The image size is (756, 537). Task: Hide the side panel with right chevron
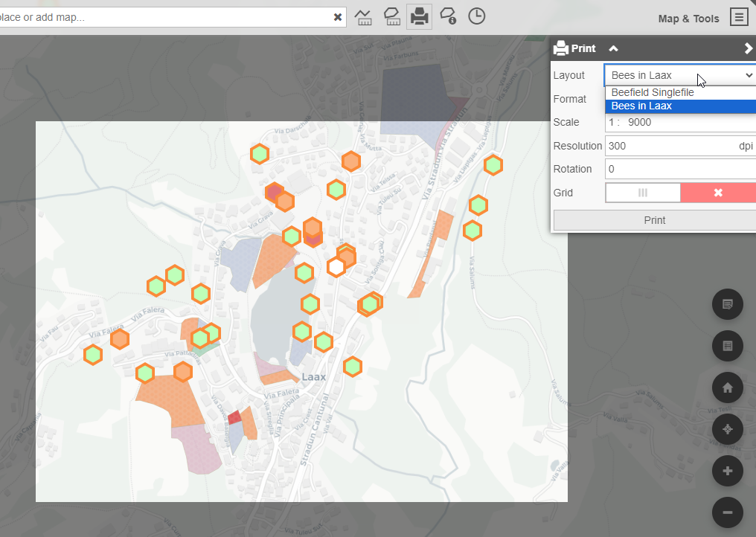pos(748,49)
